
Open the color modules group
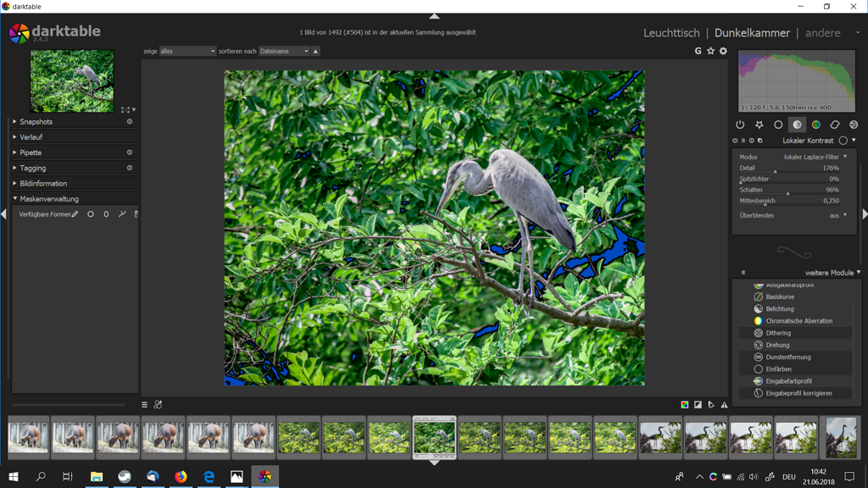coord(815,124)
